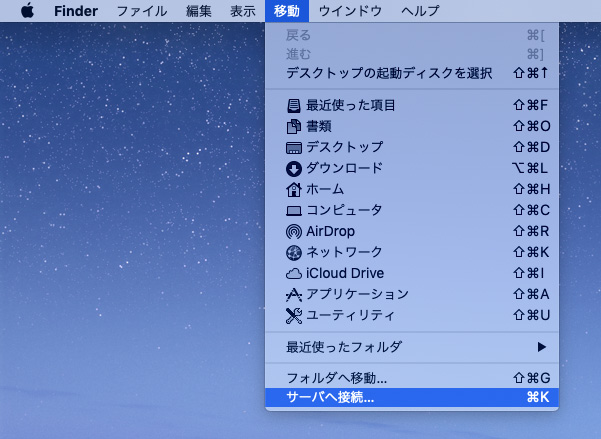The width and height of the screenshot is (601, 439).
Task: Click the ⌥⌘L shortcut beside ダウンロード
Action: click(530, 168)
